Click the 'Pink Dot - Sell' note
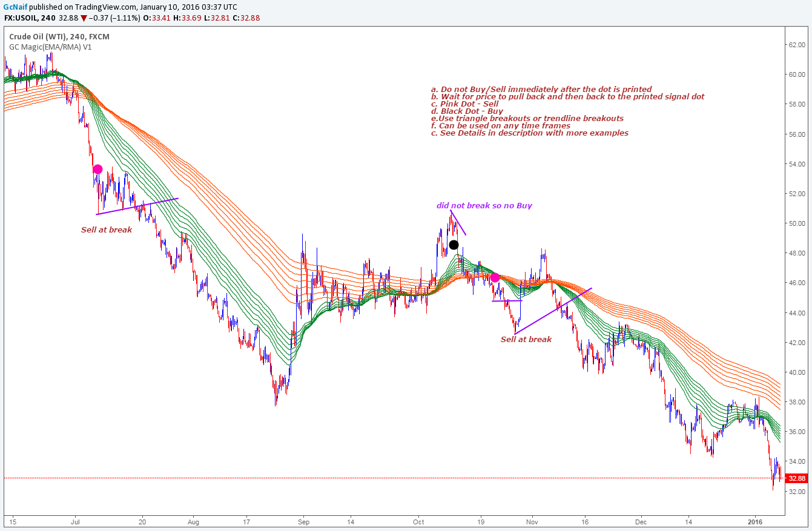 [465, 104]
